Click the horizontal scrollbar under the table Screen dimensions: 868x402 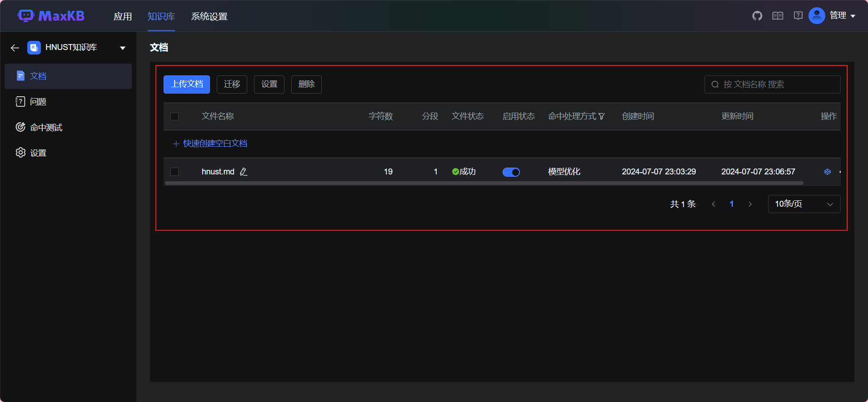pos(484,183)
